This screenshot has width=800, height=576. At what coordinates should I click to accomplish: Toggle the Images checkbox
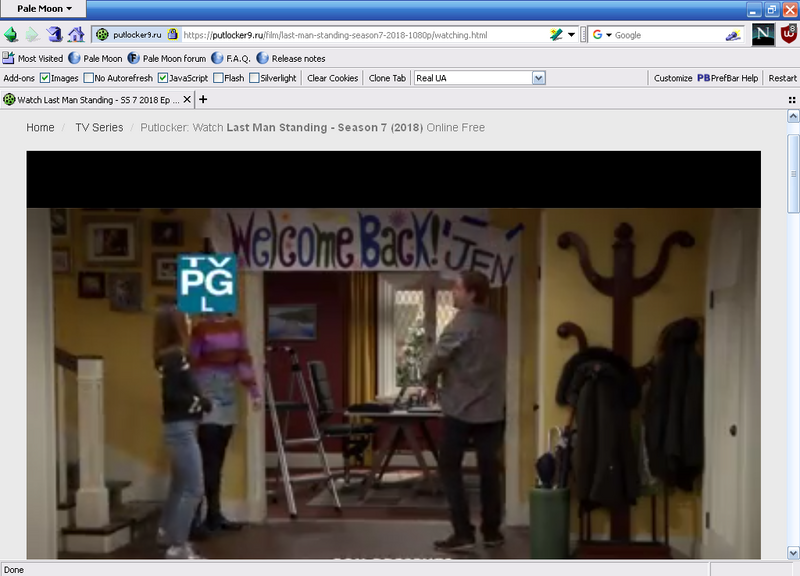click(45, 78)
